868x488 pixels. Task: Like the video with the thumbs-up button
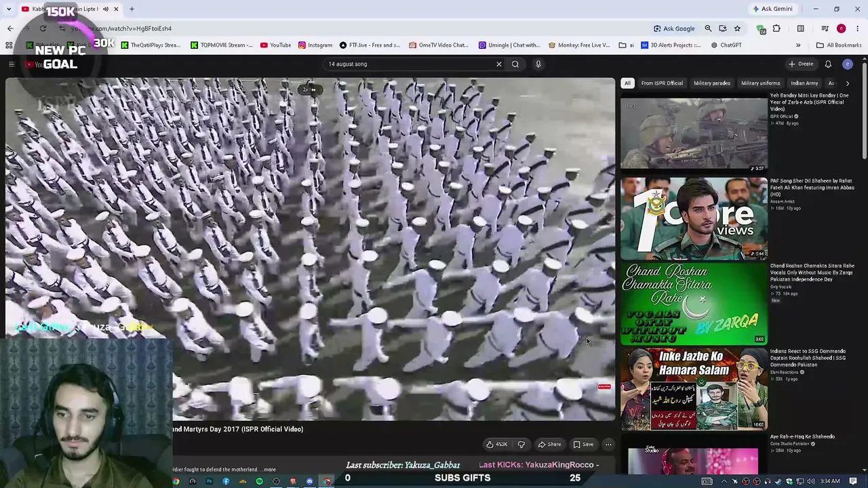pyautogui.click(x=497, y=445)
